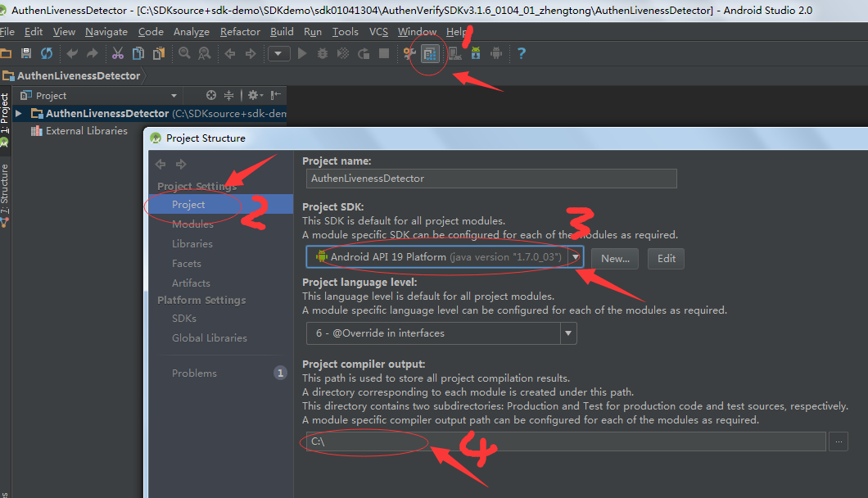Click the Copy icon in toolbar

[x=138, y=53]
